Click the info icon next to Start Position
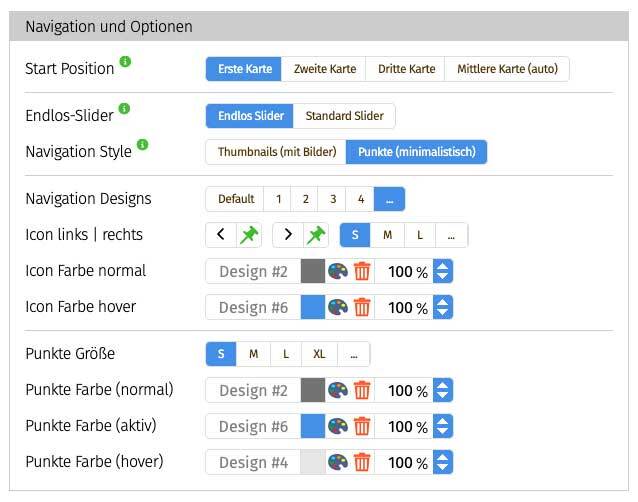The height and width of the screenshot is (502, 638). tap(125, 62)
